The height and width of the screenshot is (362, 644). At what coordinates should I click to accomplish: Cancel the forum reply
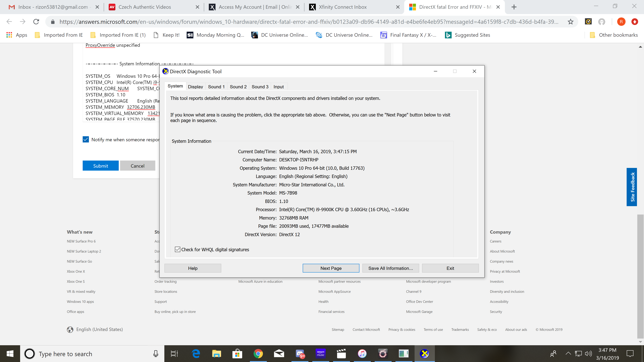[x=138, y=166]
